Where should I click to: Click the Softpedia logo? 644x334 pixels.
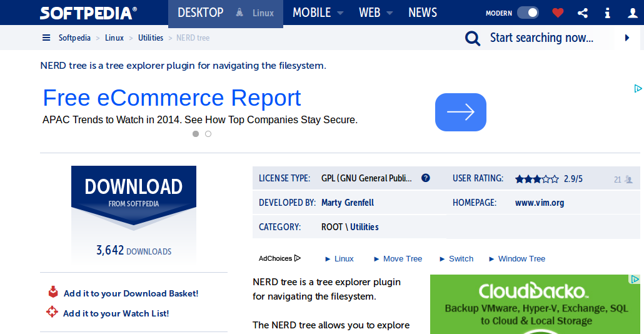[x=88, y=13]
